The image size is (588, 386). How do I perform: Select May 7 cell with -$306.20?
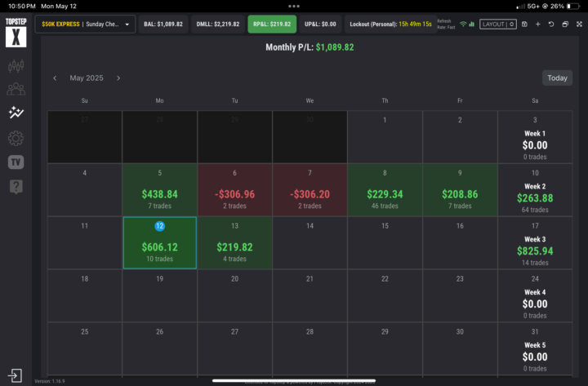tap(310, 189)
